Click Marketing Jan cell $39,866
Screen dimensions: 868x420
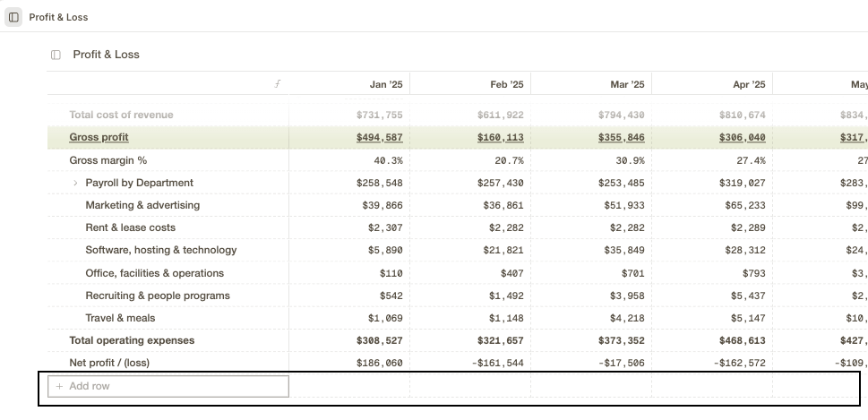382,205
